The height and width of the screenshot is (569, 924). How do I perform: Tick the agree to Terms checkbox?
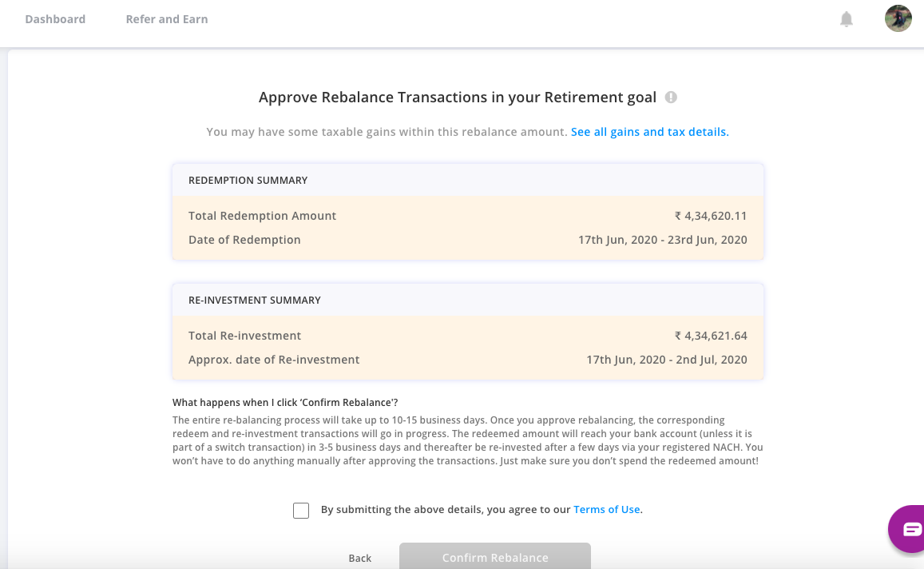[301, 510]
